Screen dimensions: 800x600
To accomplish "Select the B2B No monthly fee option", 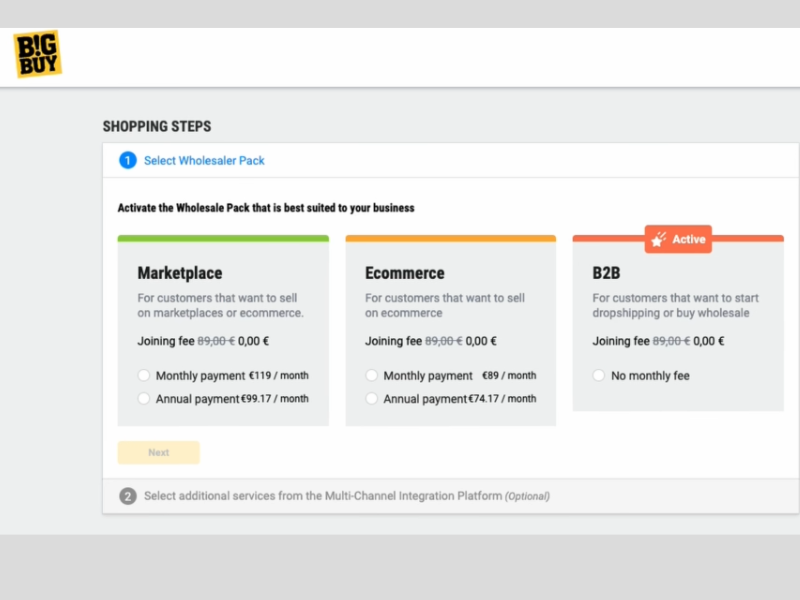I will (x=598, y=376).
